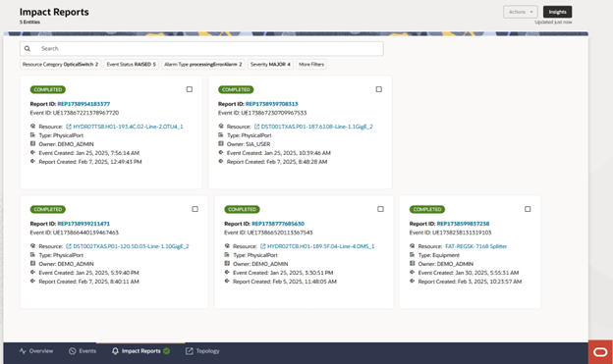
Task: Click owner icon beside Owner: SIA_USER
Action: pyautogui.click(x=221, y=143)
